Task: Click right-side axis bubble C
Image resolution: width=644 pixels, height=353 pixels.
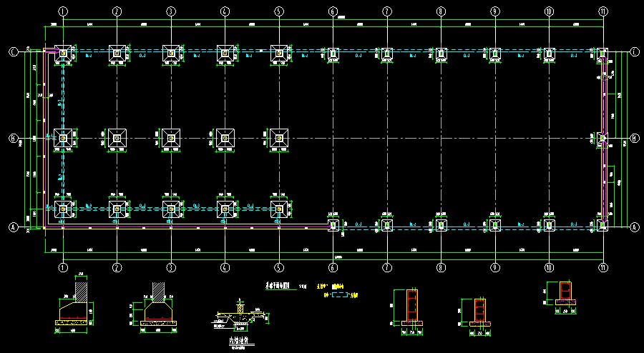Action: 635,52
